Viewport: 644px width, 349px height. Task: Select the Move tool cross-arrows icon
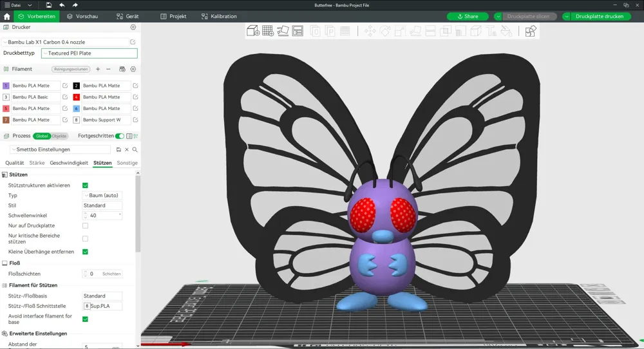coord(370,31)
